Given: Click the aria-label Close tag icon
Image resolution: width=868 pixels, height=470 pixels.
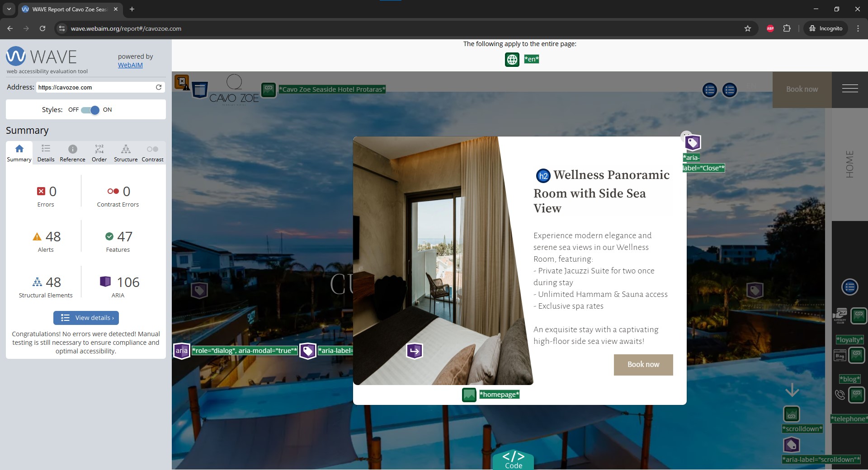Looking at the screenshot, I should 693,143.
